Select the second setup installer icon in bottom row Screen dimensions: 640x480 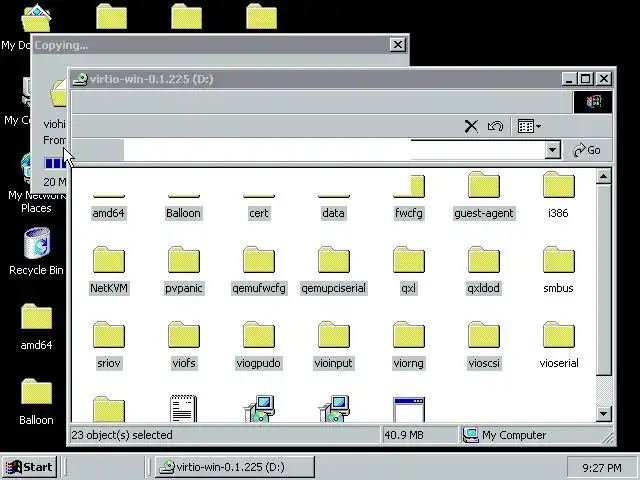(x=334, y=409)
